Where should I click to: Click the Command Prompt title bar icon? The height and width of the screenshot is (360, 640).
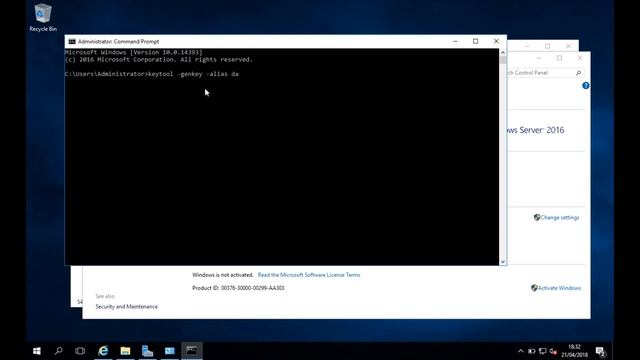(72, 42)
